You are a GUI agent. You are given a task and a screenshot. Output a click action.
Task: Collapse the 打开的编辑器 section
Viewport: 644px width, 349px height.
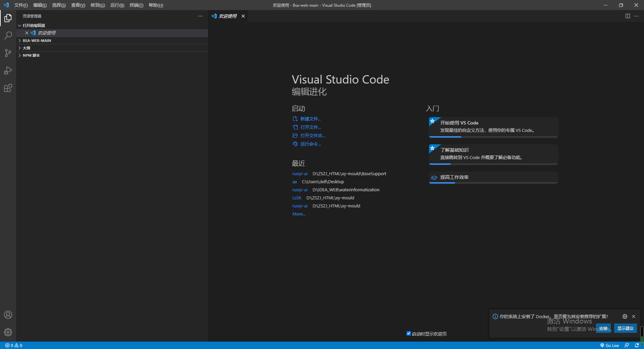112,26
